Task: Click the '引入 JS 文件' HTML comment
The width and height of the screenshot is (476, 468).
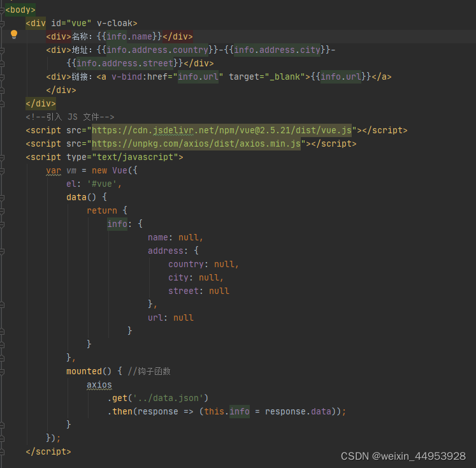Action: click(x=70, y=117)
